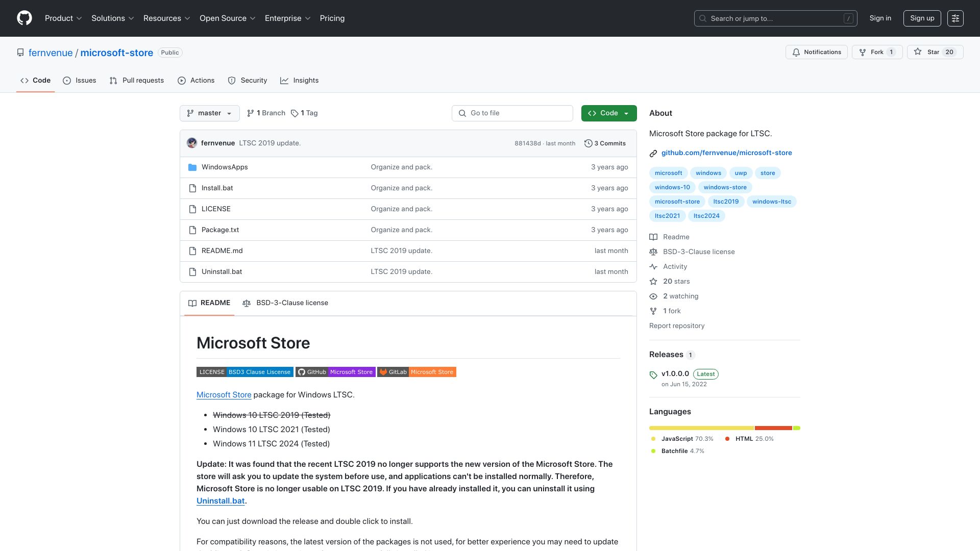Image resolution: width=980 pixels, height=551 pixels.
Task: Click the LICENSE BSD3 Clause badge
Action: 245,372
